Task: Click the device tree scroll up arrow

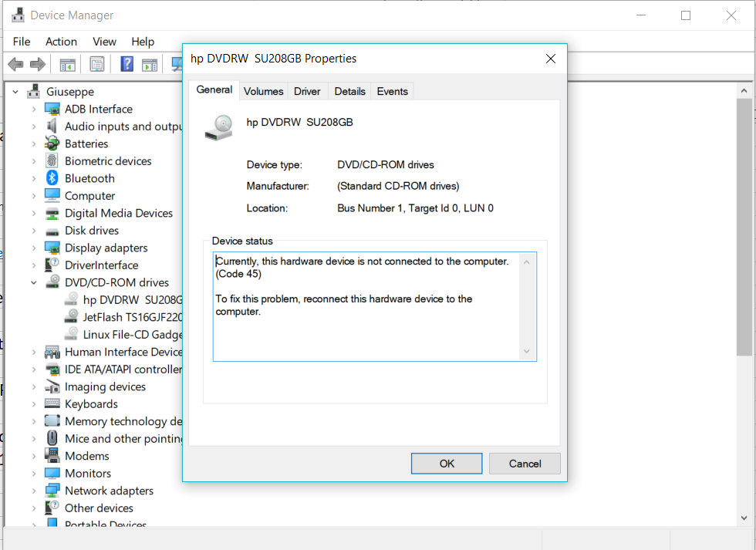Action: coord(744,90)
